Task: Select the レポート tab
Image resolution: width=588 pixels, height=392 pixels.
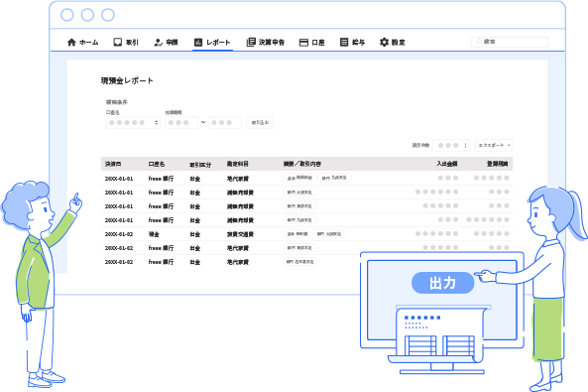Action: (212, 42)
